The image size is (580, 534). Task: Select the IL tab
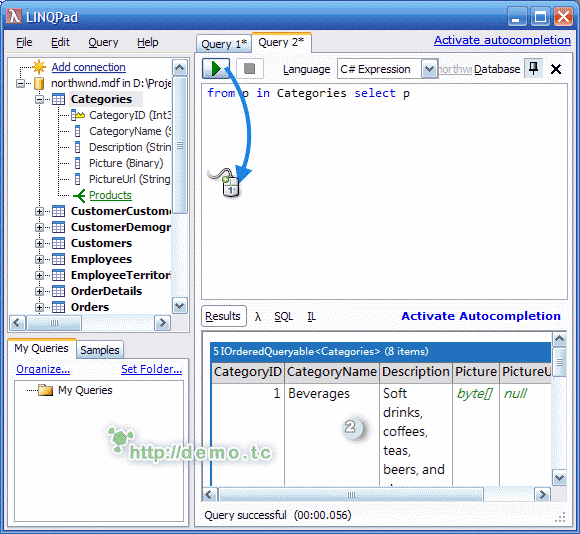[x=311, y=317]
